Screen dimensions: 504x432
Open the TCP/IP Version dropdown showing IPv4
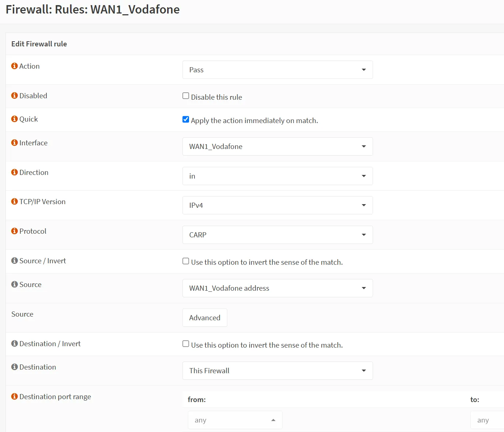[278, 205]
